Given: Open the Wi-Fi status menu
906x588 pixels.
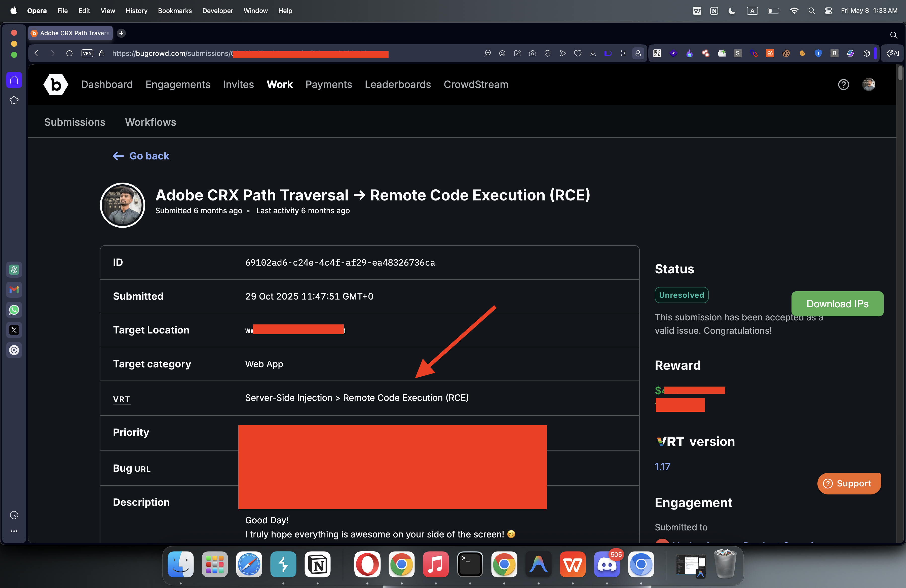Looking at the screenshot, I should tap(794, 11).
